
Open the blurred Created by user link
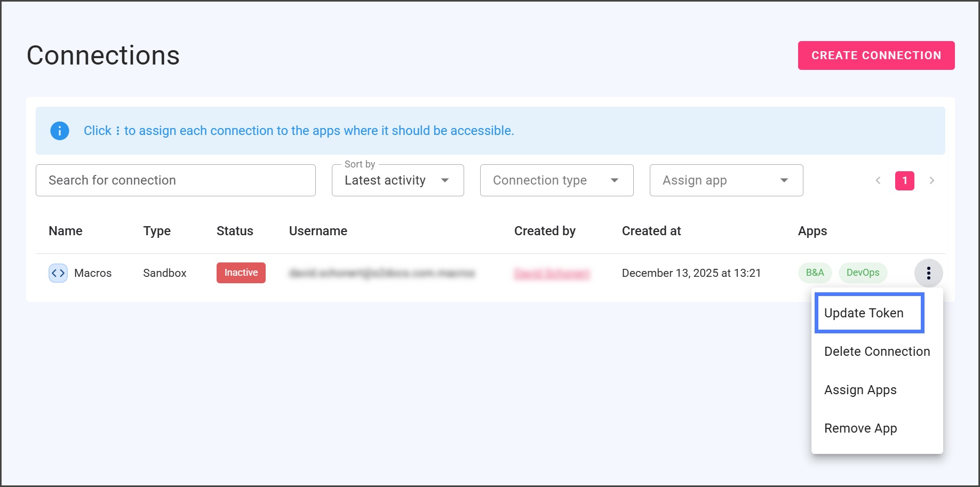click(x=552, y=274)
